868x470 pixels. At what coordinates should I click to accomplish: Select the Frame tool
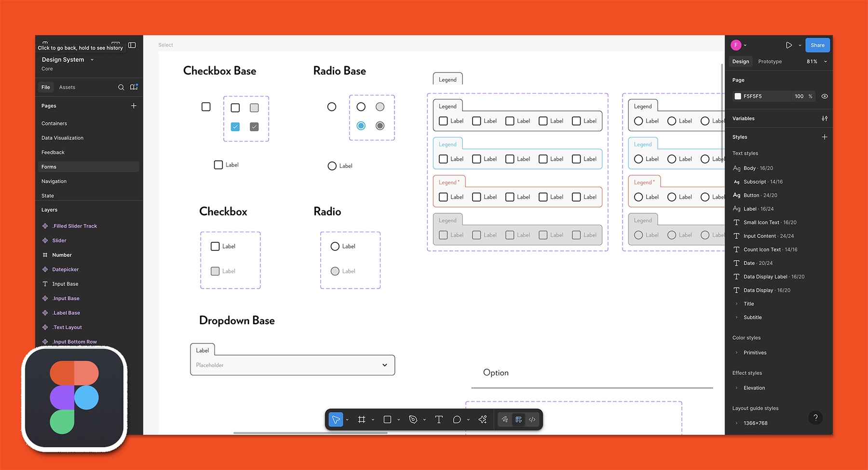[362, 419]
